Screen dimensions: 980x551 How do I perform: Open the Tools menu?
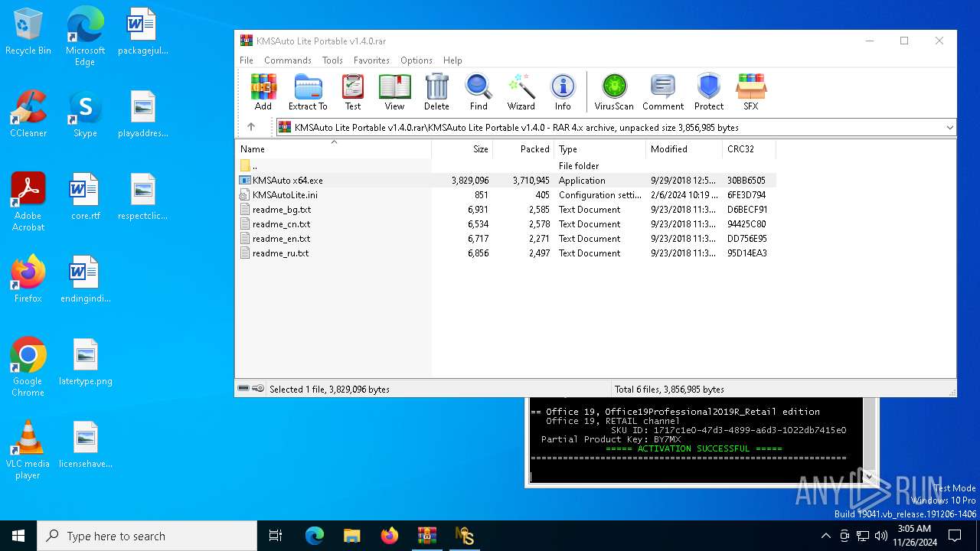click(x=332, y=60)
